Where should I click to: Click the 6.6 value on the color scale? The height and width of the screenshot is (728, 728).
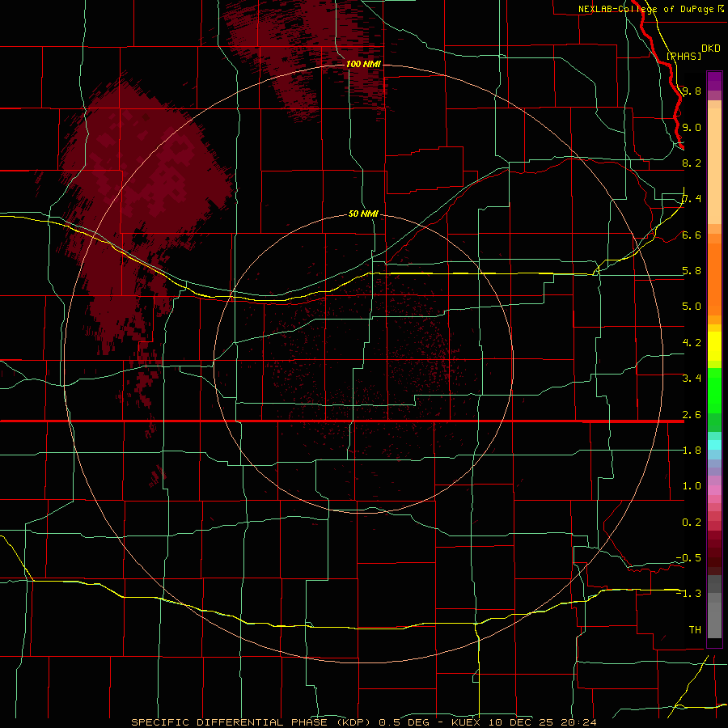point(692,235)
